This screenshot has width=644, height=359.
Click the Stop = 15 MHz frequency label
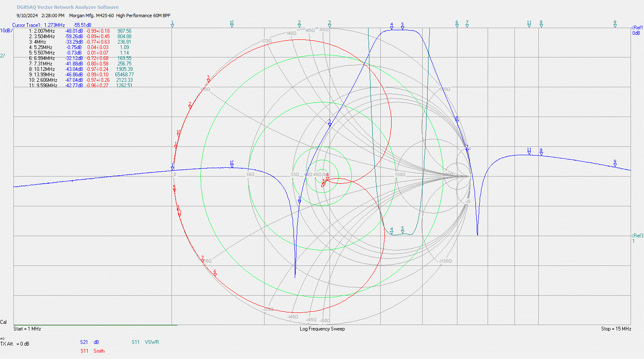(x=616, y=329)
